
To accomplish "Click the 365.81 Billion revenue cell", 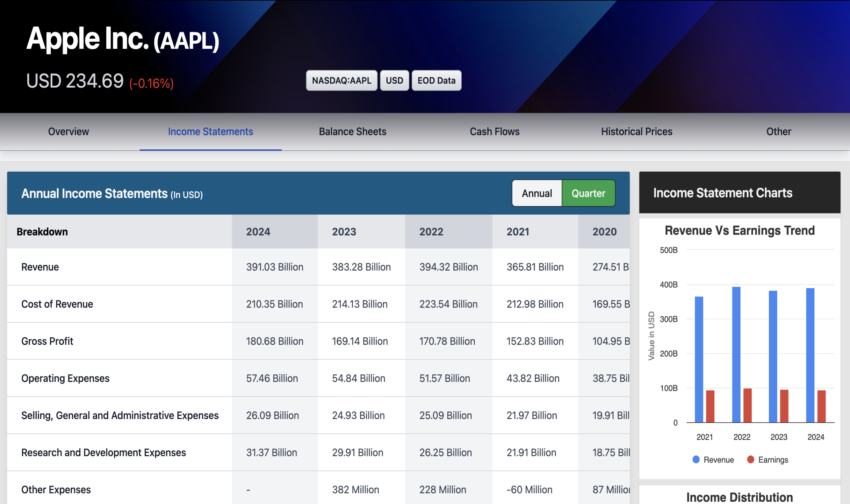I will click(535, 267).
